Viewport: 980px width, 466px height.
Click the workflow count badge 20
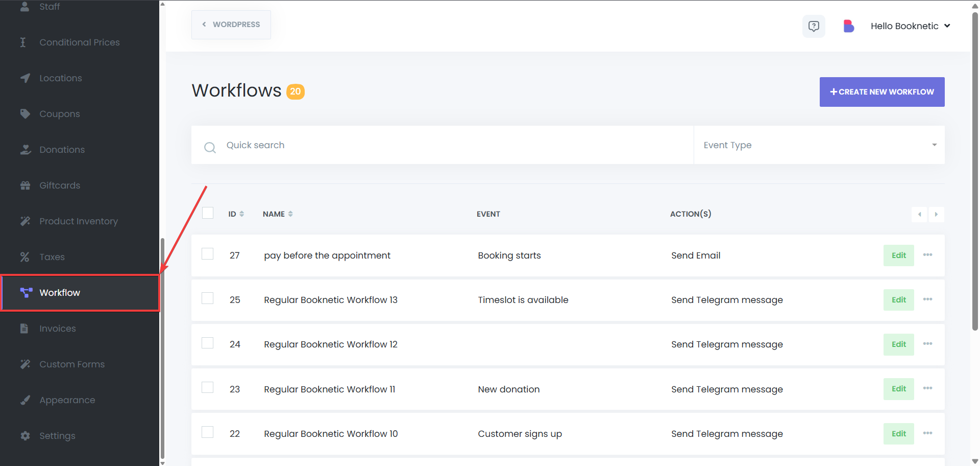pos(296,91)
